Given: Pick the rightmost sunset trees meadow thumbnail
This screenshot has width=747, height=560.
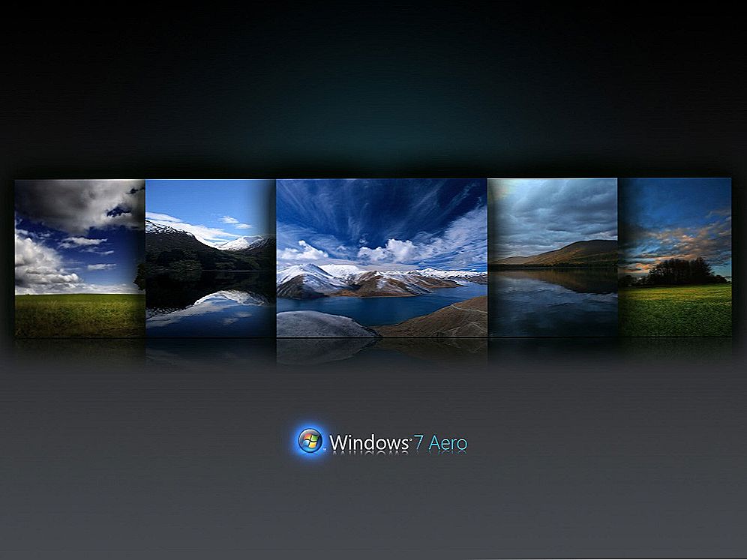Looking at the screenshot, I should (674, 257).
